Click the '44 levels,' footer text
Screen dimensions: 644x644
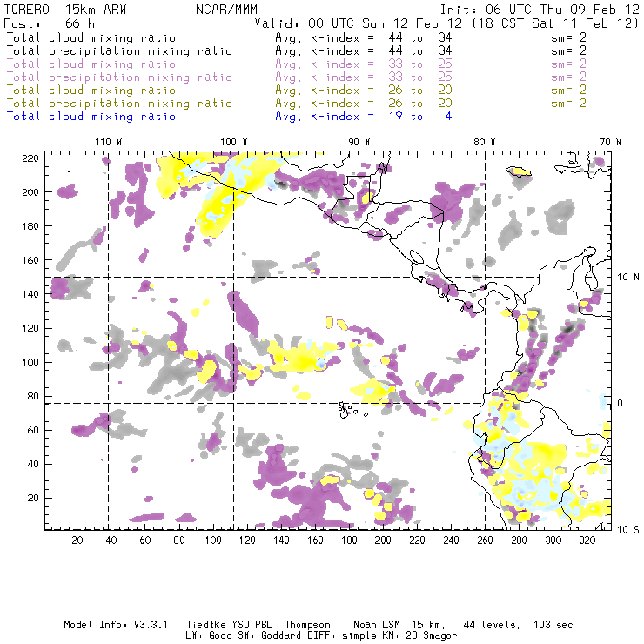coord(492,625)
